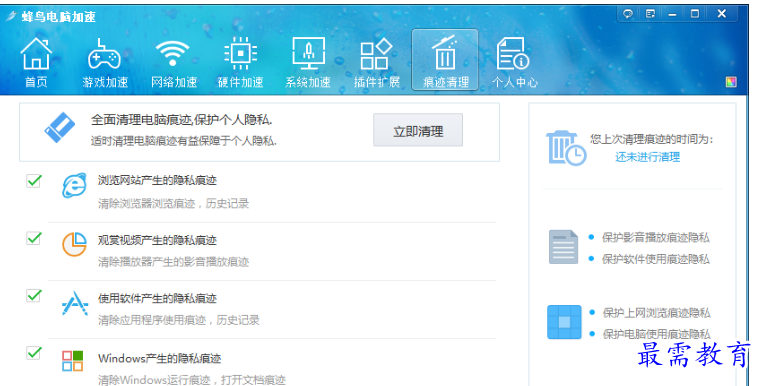This screenshot has width=759, height=386.
Task: Click 清除应用程序使用痕迹，历史记录 description
Action: [x=179, y=320]
